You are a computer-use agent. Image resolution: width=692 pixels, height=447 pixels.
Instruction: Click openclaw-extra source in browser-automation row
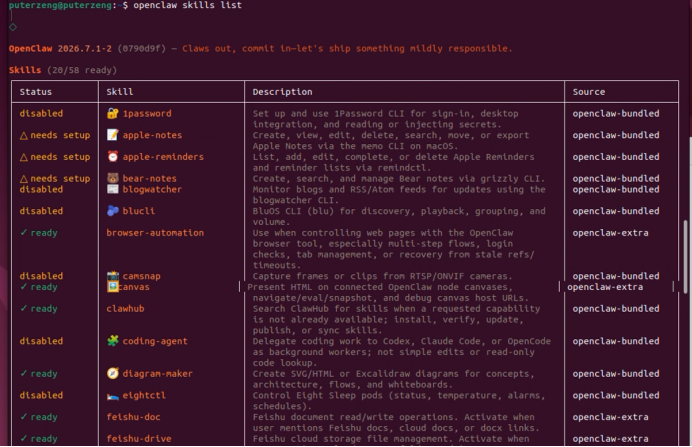click(x=610, y=233)
